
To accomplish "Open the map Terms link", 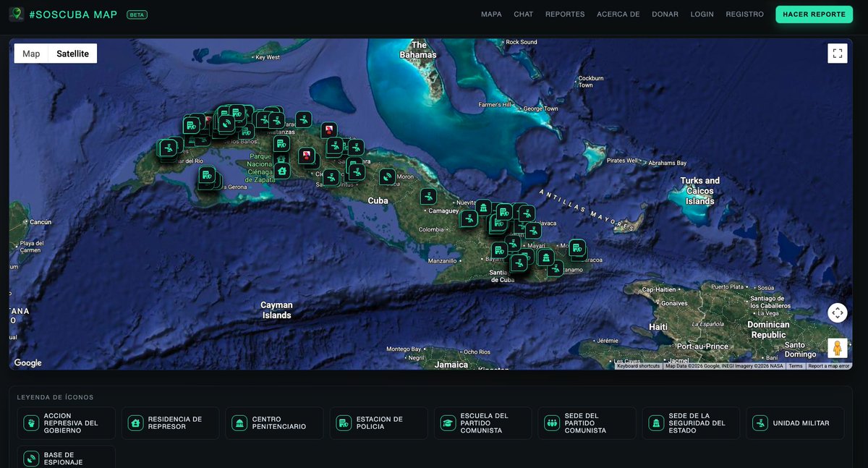I will (x=796, y=366).
